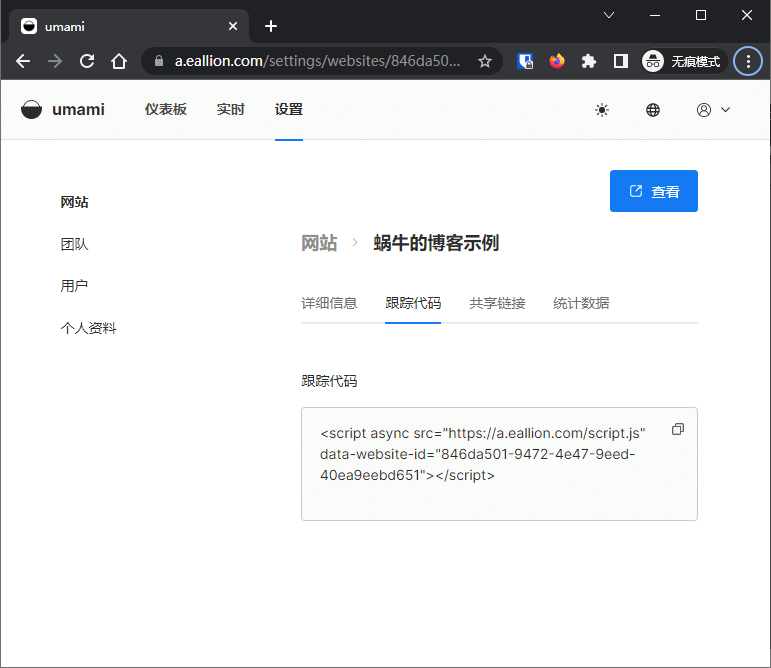
Task: Open the language globe selector
Action: click(652, 110)
